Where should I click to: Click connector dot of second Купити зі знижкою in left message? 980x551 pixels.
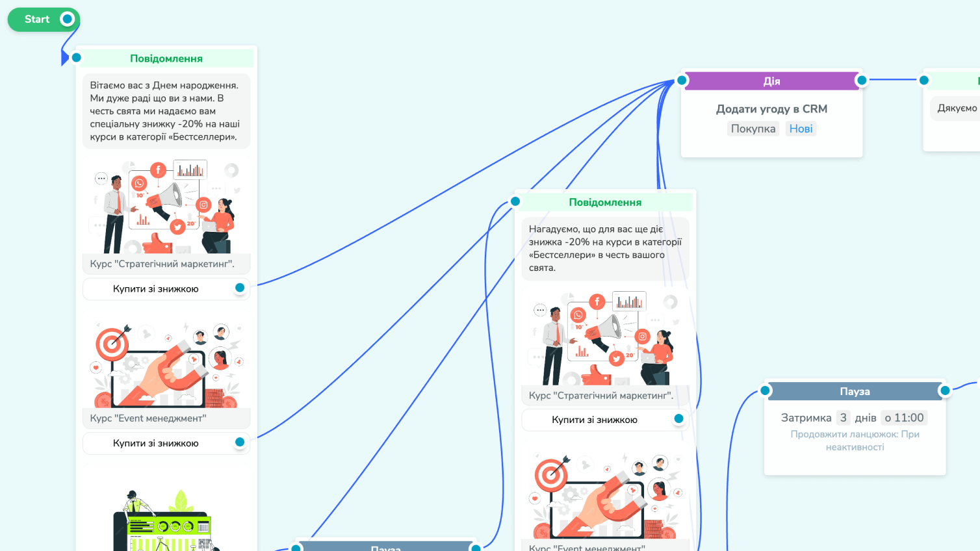[x=240, y=442]
